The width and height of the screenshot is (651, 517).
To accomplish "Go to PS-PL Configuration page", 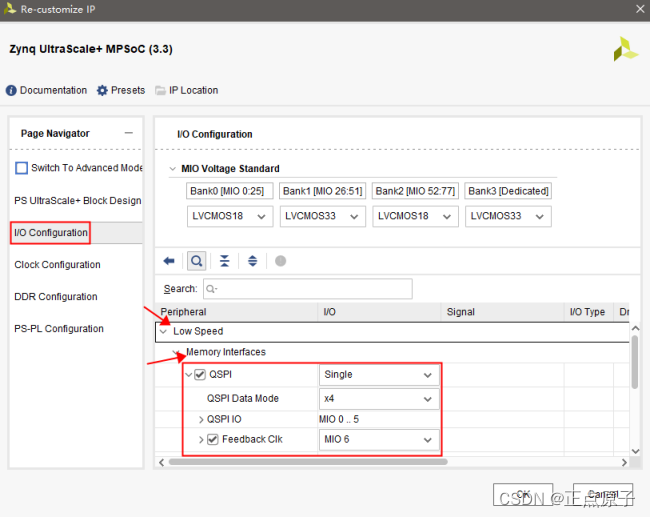I will point(59,328).
